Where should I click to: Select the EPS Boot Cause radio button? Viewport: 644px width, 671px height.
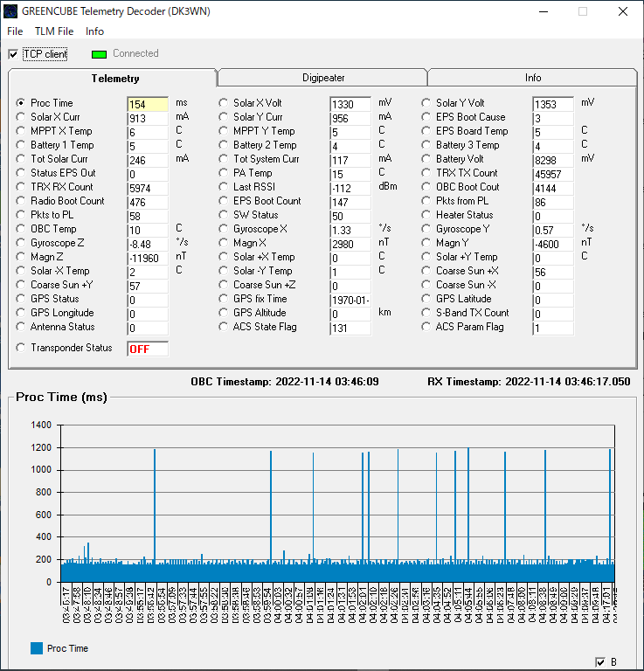coord(426,117)
